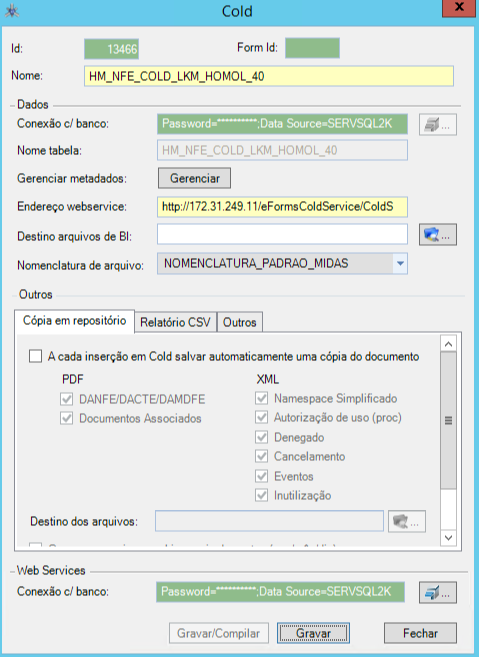Open the Web Services database connection builder

click(438, 592)
